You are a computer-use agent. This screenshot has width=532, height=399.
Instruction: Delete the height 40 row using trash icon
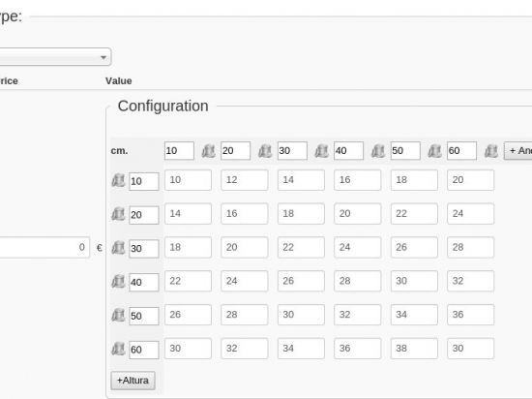coord(118,282)
